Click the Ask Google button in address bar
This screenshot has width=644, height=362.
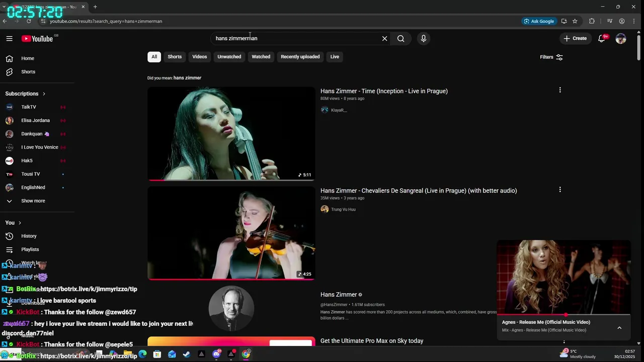(539, 21)
